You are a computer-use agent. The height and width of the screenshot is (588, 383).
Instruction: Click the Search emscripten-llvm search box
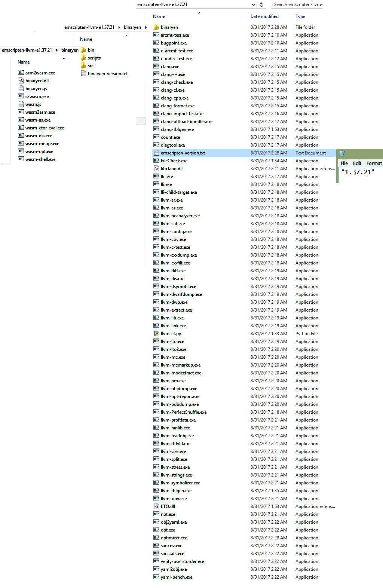297,4
